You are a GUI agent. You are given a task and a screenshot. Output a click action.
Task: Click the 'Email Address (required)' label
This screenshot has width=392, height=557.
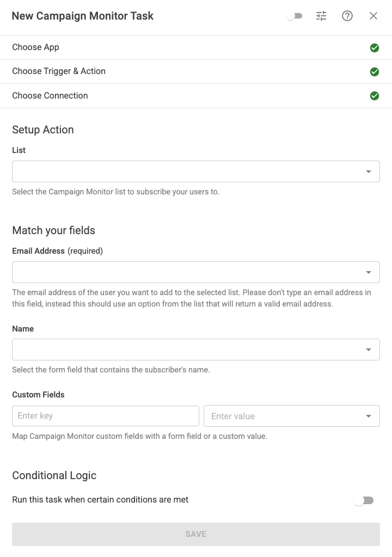[x=58, y=251]
